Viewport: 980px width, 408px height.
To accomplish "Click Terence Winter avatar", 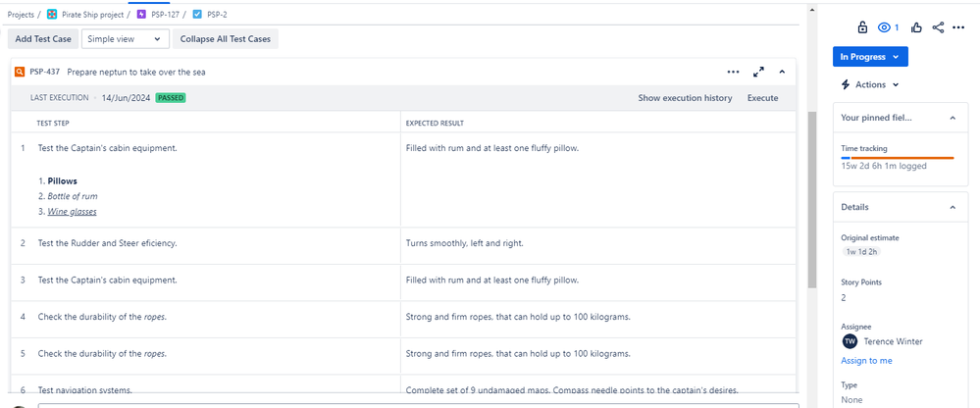I will (x=850, y=341).
